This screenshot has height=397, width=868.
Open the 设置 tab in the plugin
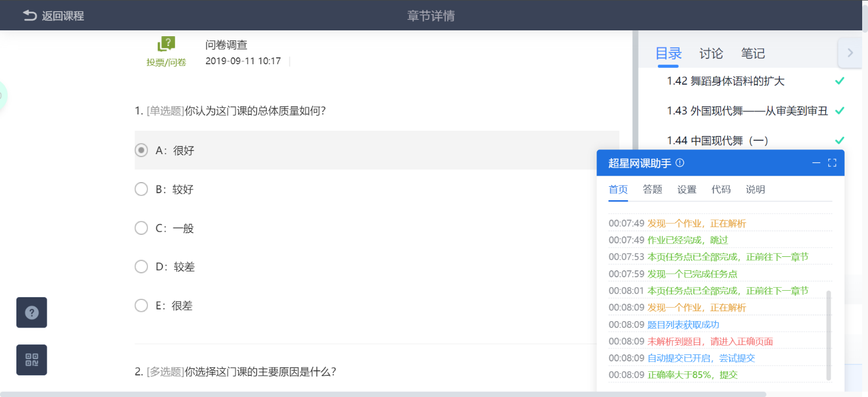click(x=686, y=189)
